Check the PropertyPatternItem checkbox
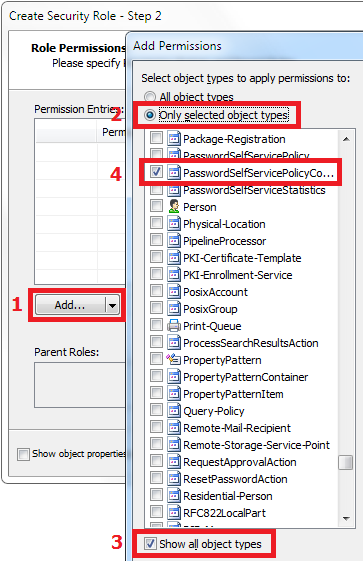This screenshot has height=561, width=363. 156,393
